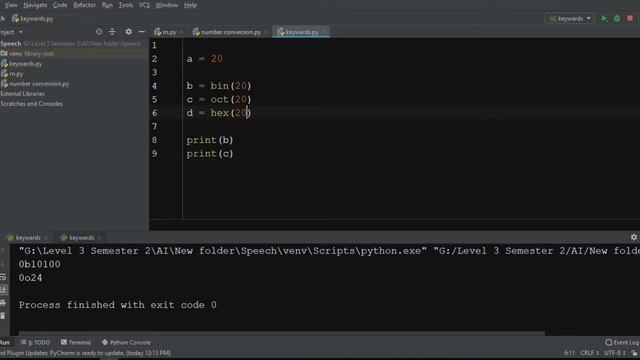
Task: Start debugging with the bug icon
Action: pyautogui.click(x=617, y=18)
